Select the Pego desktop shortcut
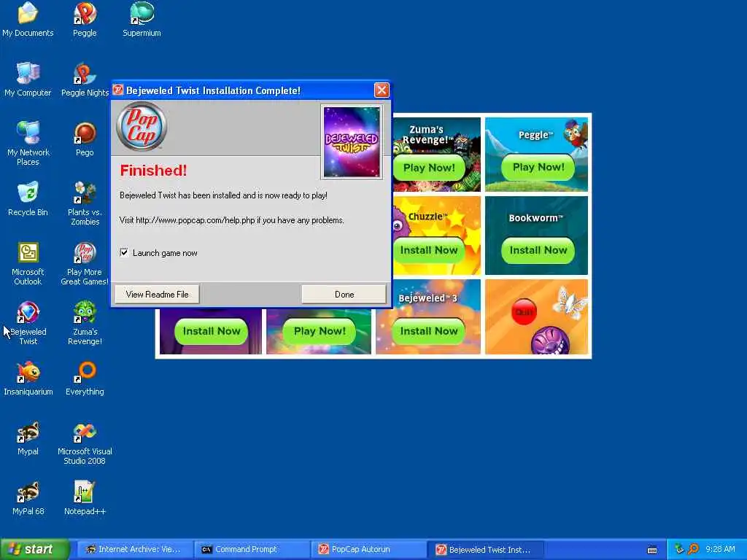Viewport: 747px width, 560px height. (85, 139)
